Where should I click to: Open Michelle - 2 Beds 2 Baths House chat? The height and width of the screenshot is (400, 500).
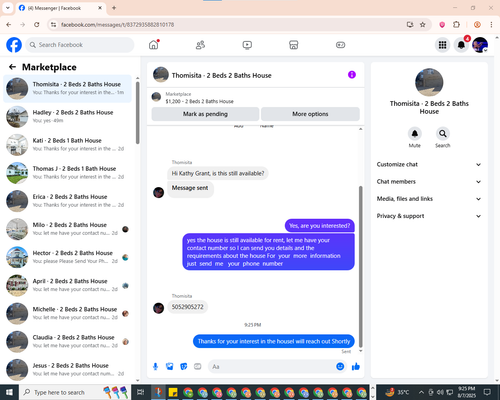67,313
